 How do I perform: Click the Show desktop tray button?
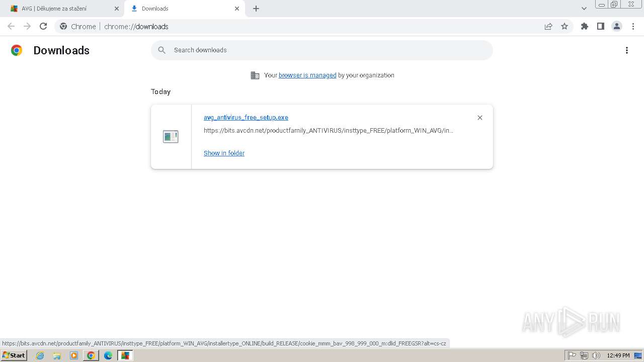click(x=638, y=355)
